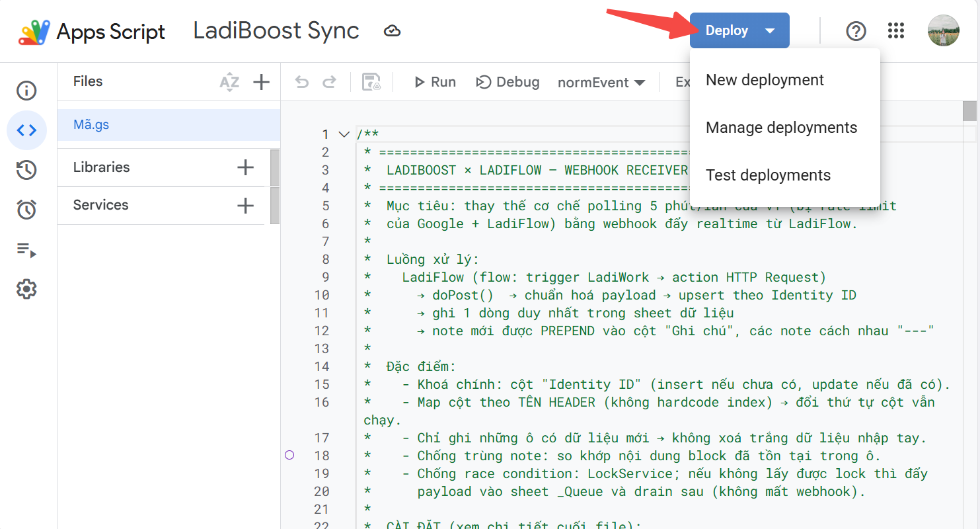Save project to Drive icon
Image resolution: width=980 pixels, height=529 pixels.
371,82
